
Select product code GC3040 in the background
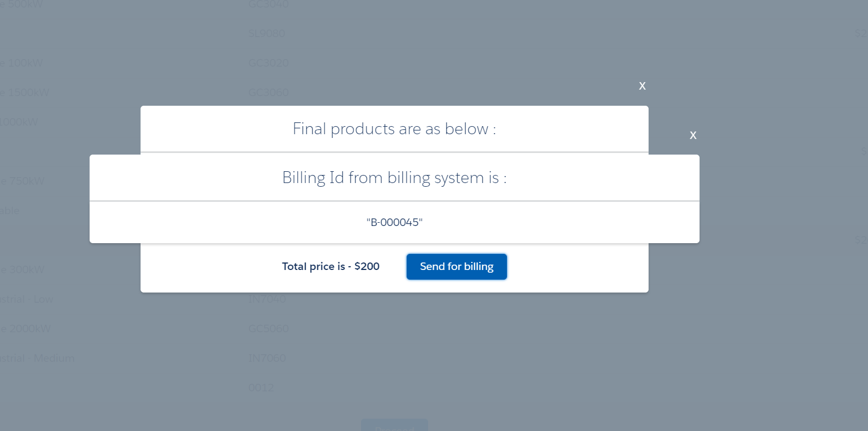(x=268, y=4)
